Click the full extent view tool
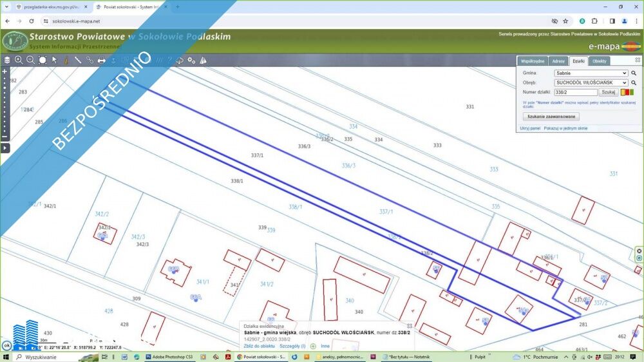644x362 pixels. 43,60
